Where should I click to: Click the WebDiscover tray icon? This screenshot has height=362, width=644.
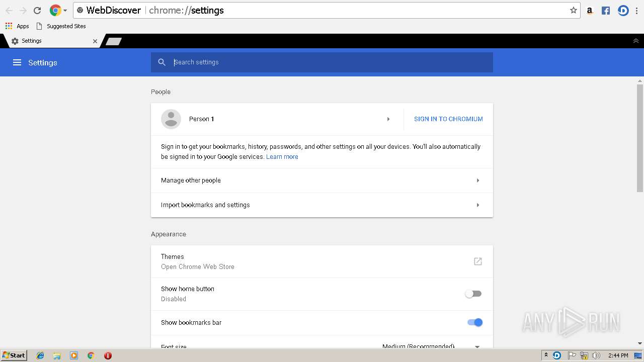pos(557,355)
